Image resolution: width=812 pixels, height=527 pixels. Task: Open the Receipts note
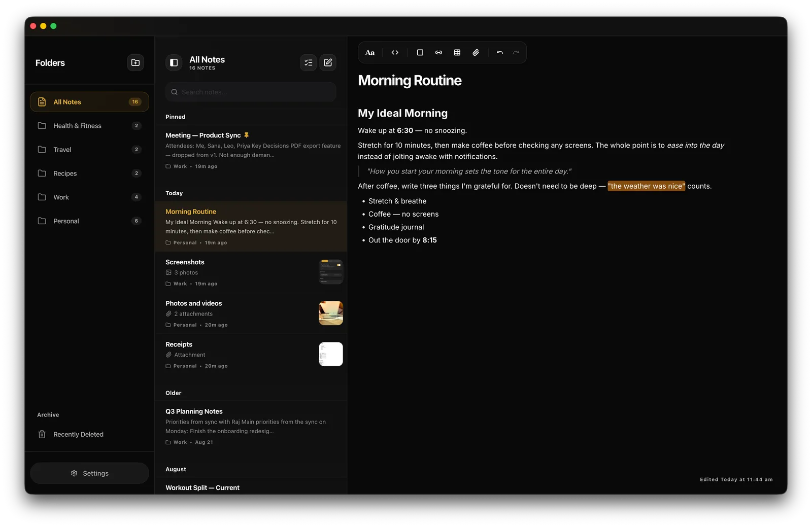click(x=251, y=355)
